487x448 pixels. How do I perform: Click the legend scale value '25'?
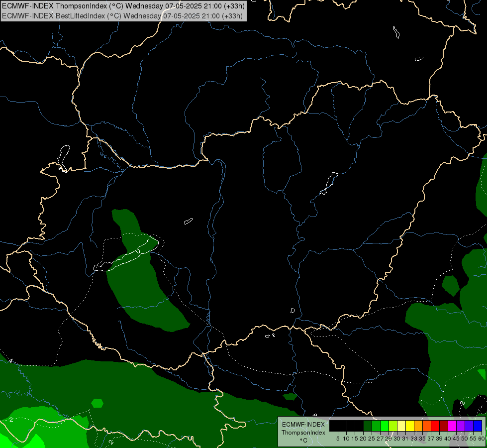[x=372, y=439]
